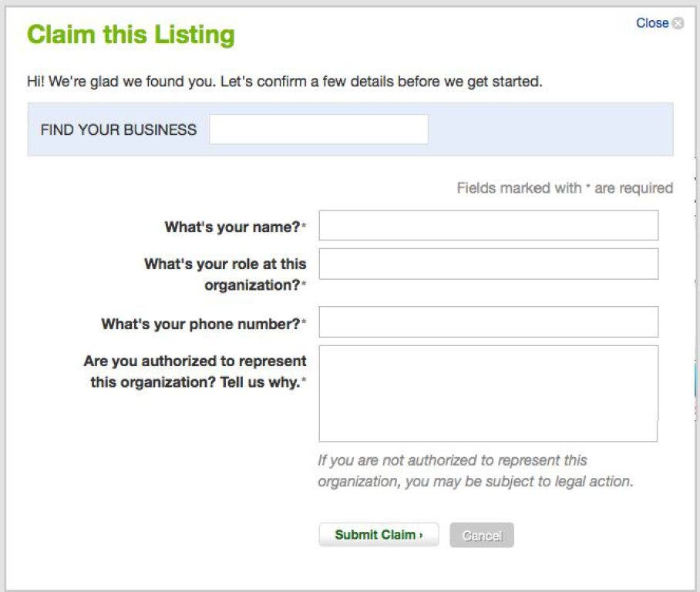Click the text area's bottom-right resize corner

655,439
